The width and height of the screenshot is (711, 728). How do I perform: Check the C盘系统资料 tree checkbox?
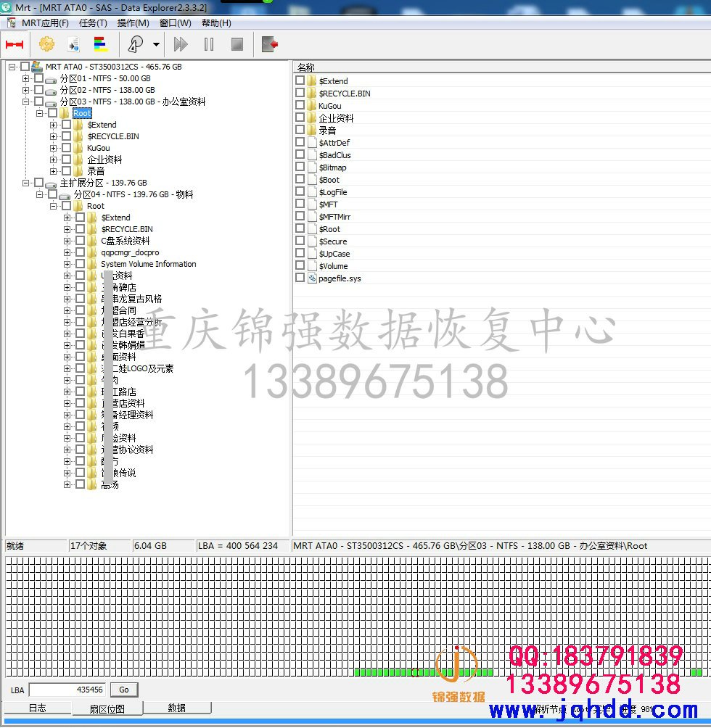click(81, 241)
